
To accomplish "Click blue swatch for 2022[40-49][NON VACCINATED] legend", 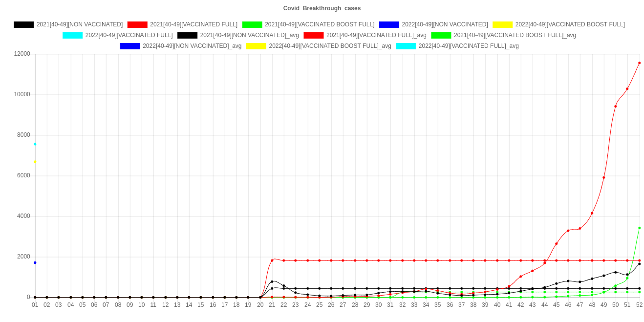I will point(388,24).
